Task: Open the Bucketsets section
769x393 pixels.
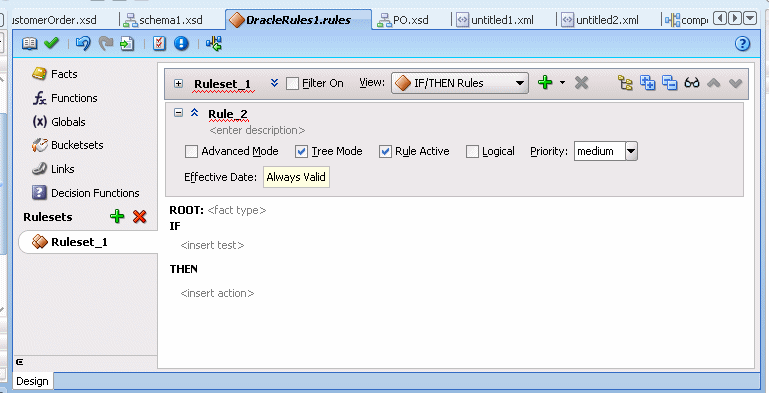Action: point(67,145)
